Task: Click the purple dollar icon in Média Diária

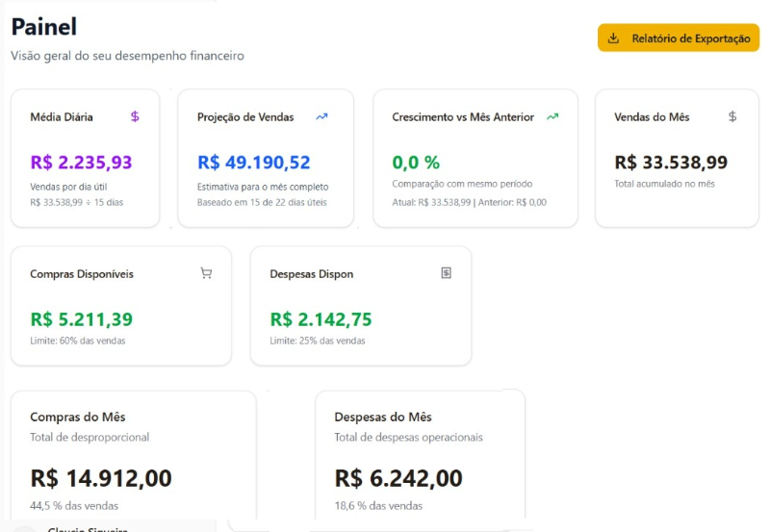Action: (135, 116)
